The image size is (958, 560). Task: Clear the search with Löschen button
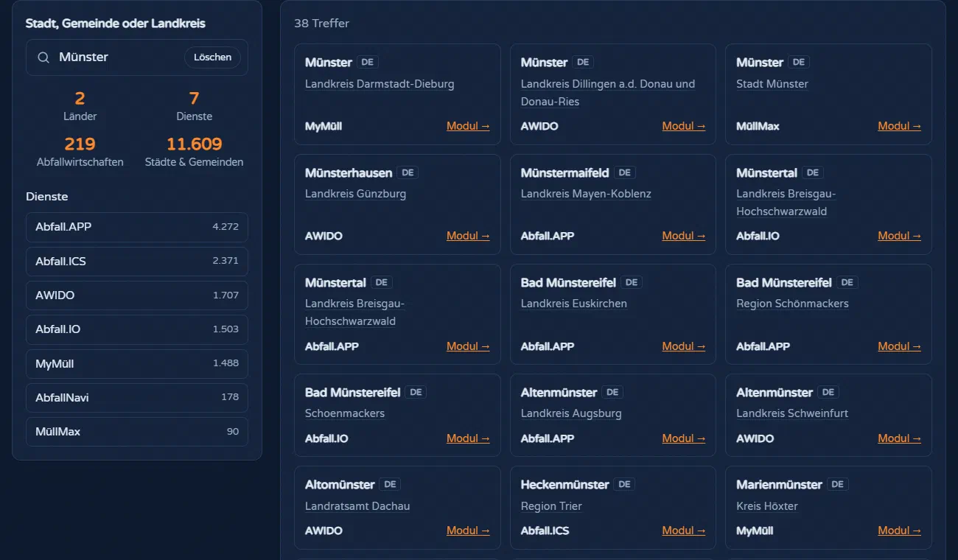(212, 57)
